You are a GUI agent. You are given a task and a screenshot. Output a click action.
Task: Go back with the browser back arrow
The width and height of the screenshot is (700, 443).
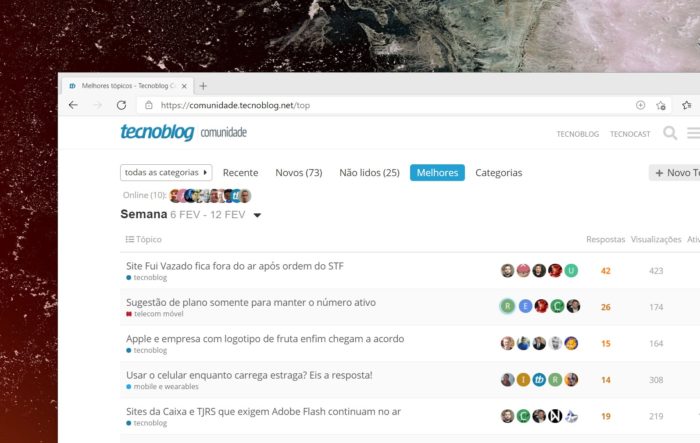tap(73, 105)
